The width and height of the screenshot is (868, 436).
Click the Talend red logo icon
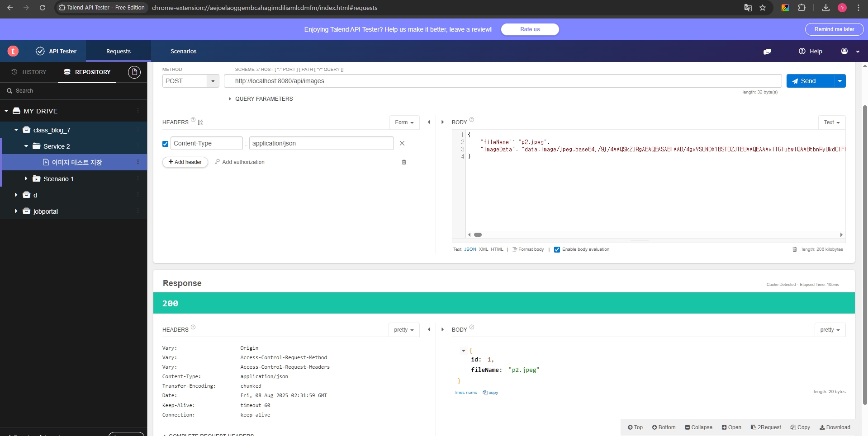click(13, 51)
